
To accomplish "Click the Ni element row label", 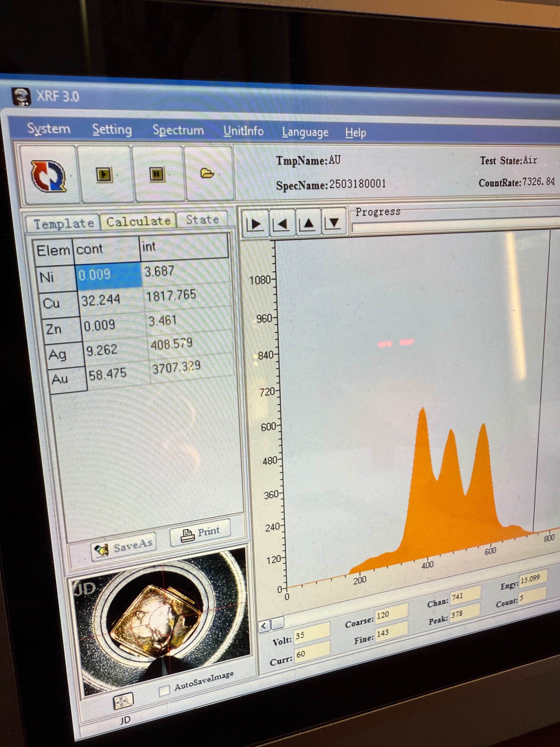I will [x=56, y=278].
